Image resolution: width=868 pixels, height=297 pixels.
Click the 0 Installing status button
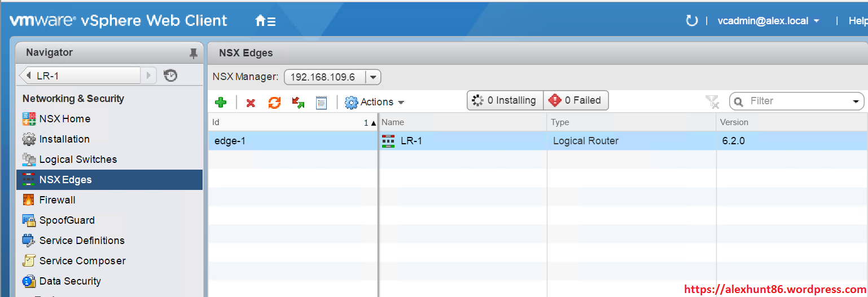pyautogui.click(x=505, y=100)
